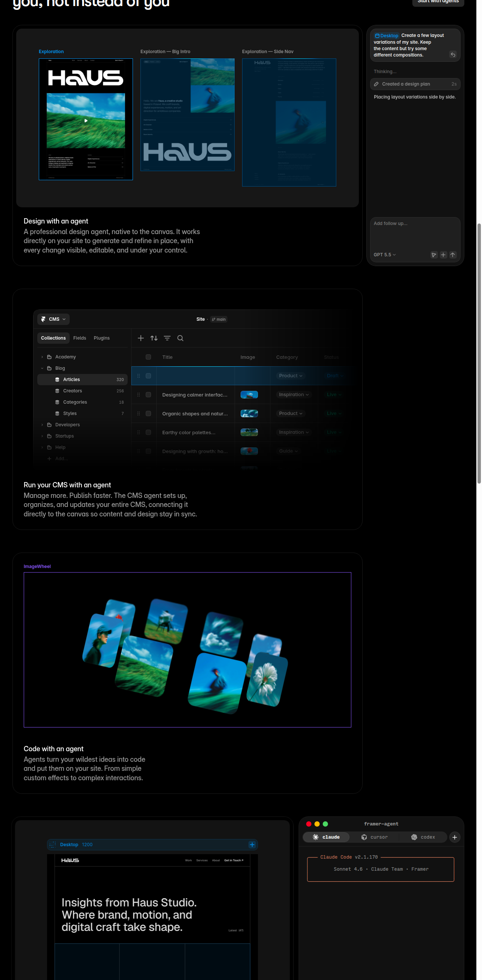482x980 pixels.
Task: Click the HAUS logo in the Desktop preview
Action: (70, 861)
